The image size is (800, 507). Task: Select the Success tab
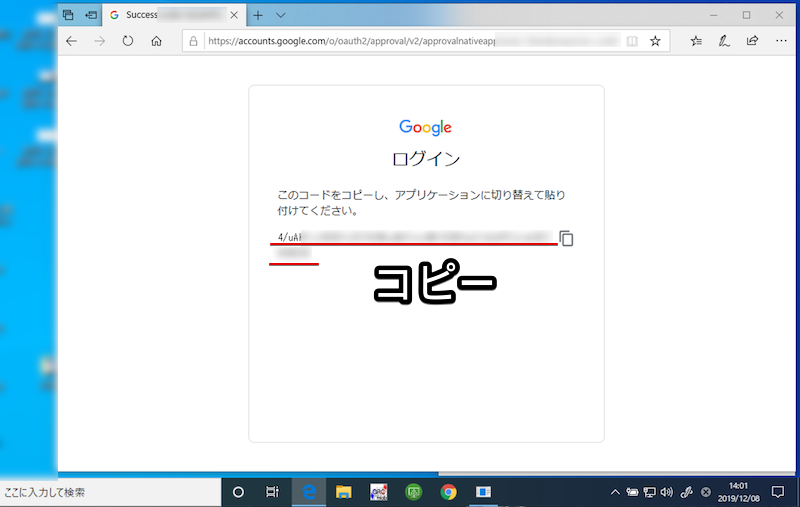coord(170,15)
